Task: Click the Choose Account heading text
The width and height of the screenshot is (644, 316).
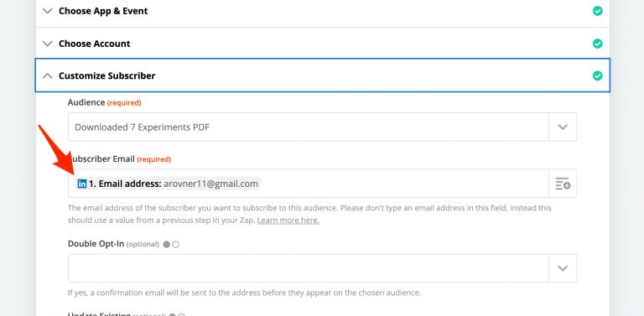Action: click(95, 44)
